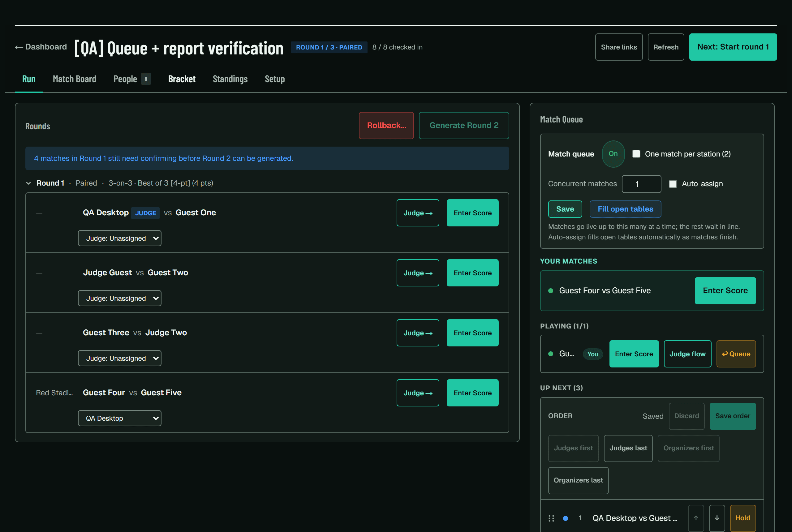Image resolution: width=792 pixels, height=532 pixels.
Task: Hold the QA Desktop vs Guest match
Action: [743, 518]
